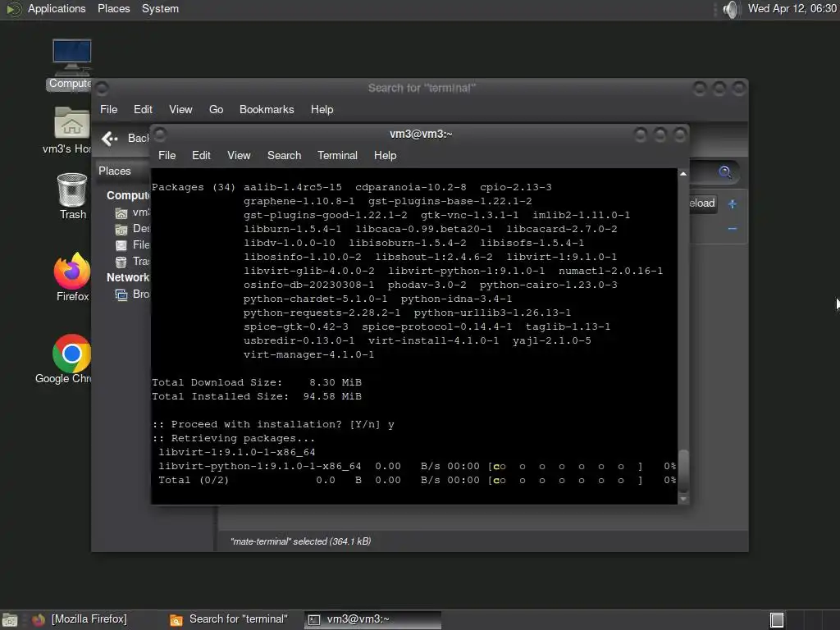The image size is (840, 630).
Task: Click the plus icon beside Reload
Action: tap(733, 203)
